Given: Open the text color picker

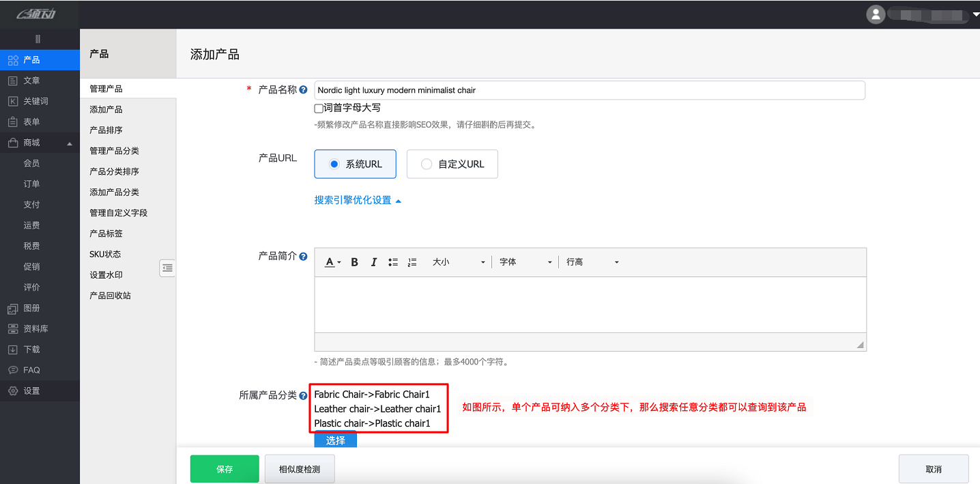Looking at the screenshot, I should (x=332, y=262).
